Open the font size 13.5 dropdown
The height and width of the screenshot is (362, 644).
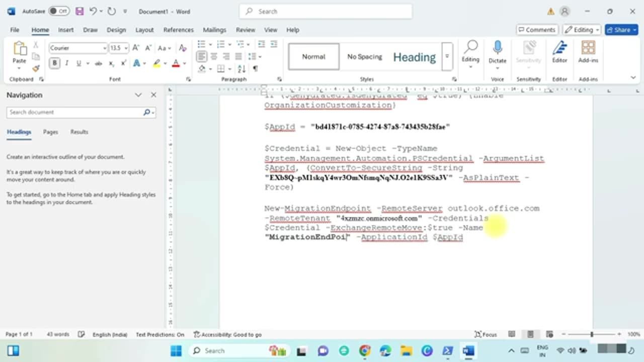[126, 48]
